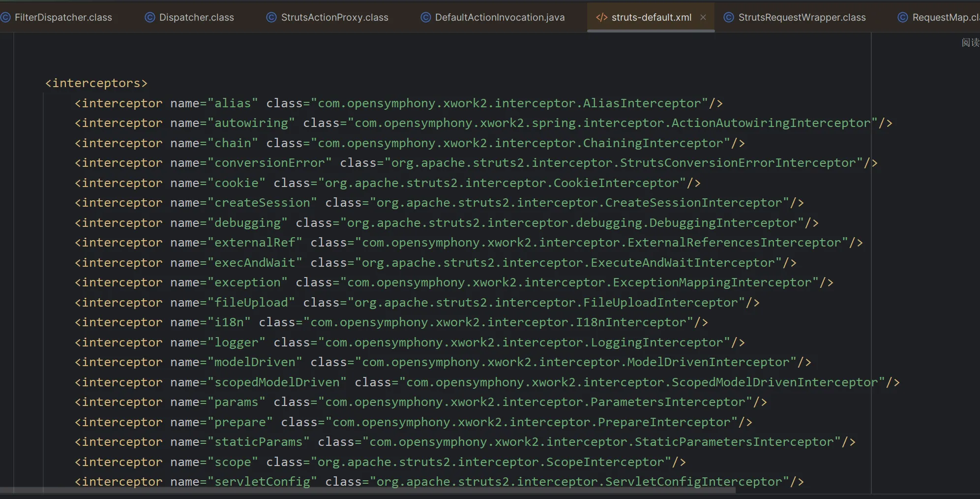Viewport: 980px width, 499px height.
Task: Click the "conversionError" interceptor name value
Action: coord(269,163)
